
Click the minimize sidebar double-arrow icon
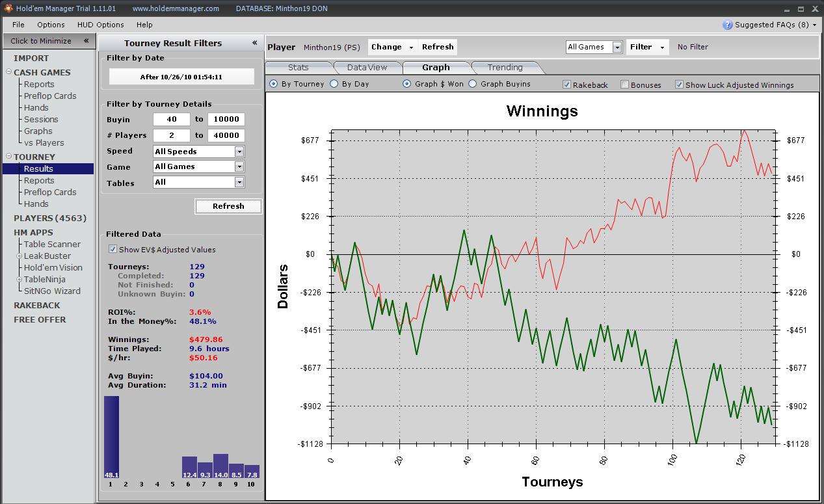86,40
